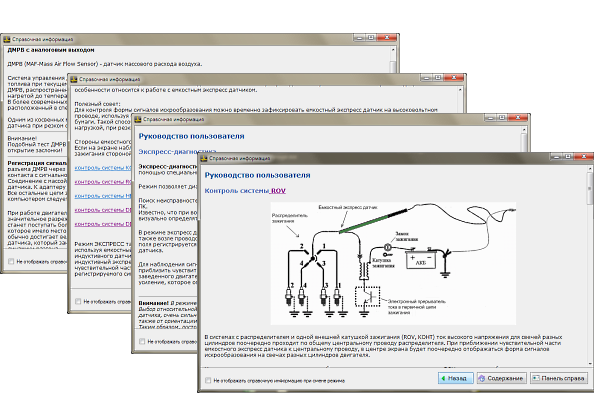
Task: Click scroll-up arrow in second help window
Action: 460,90
